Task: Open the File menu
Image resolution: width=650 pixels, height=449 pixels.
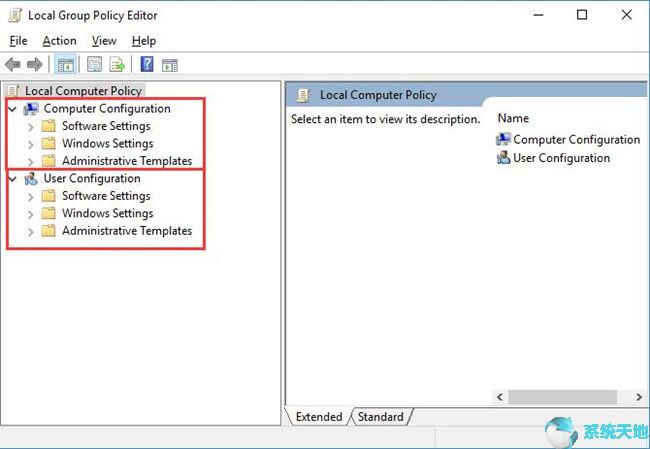Action: tap(18, 41)
